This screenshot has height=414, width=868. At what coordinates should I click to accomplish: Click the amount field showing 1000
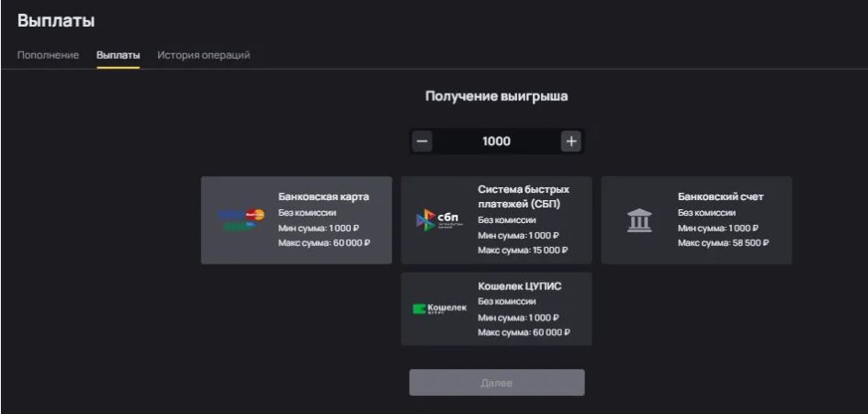[x=496, y=141]
